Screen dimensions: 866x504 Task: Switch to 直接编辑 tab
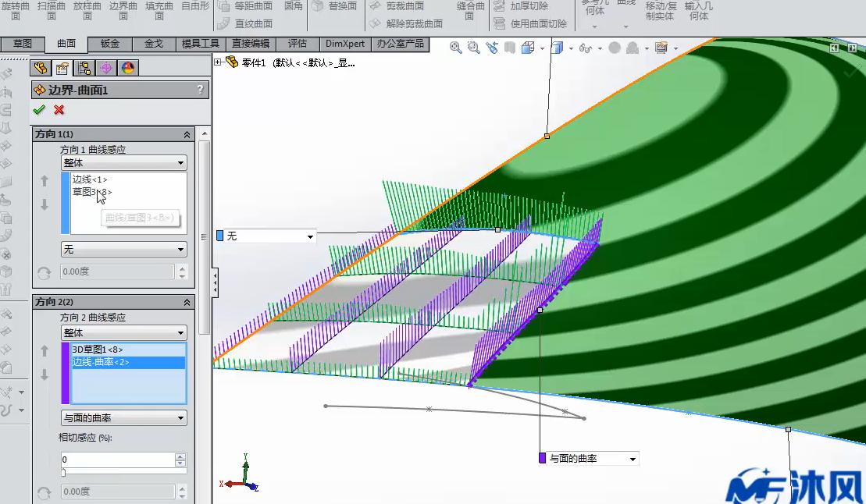click(251, 44)
